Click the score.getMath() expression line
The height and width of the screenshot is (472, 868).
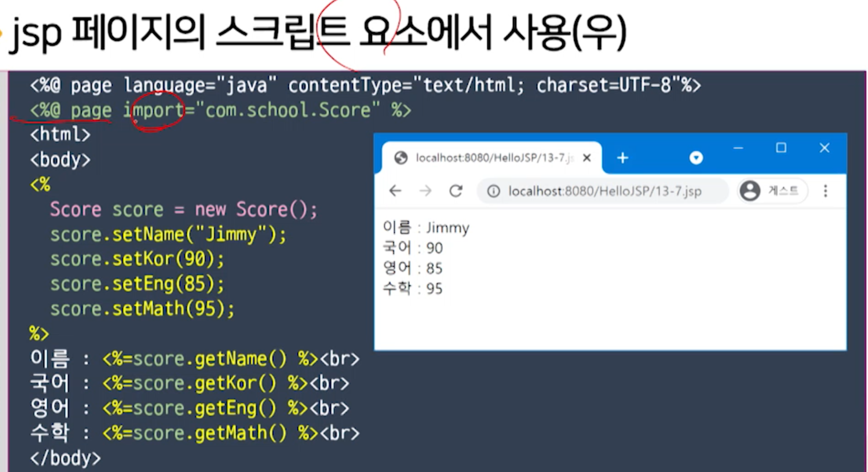click(x=195, y=433)
